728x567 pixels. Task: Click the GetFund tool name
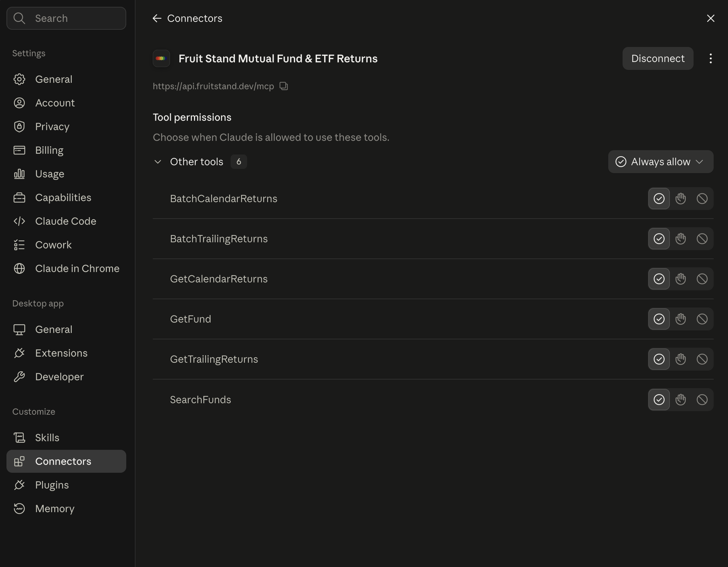[x=190, y=319]
